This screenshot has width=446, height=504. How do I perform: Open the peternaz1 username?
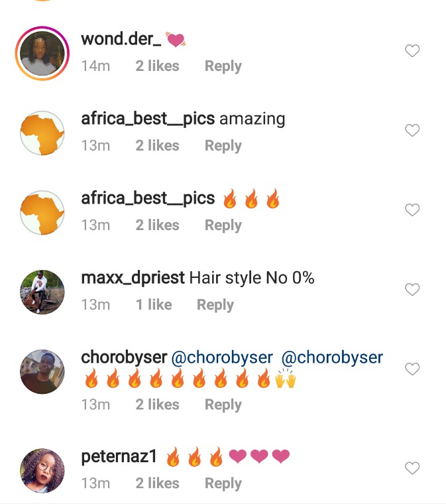tap(119, 456)
